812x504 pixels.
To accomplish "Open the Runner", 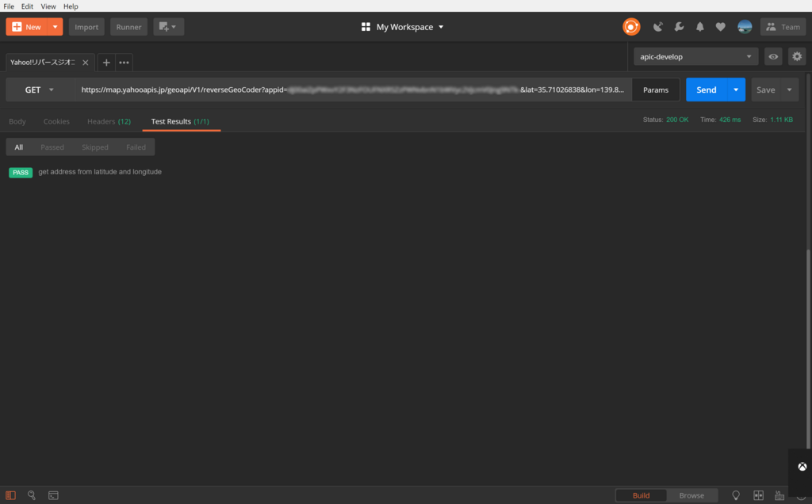I will (x=128, y=27).
